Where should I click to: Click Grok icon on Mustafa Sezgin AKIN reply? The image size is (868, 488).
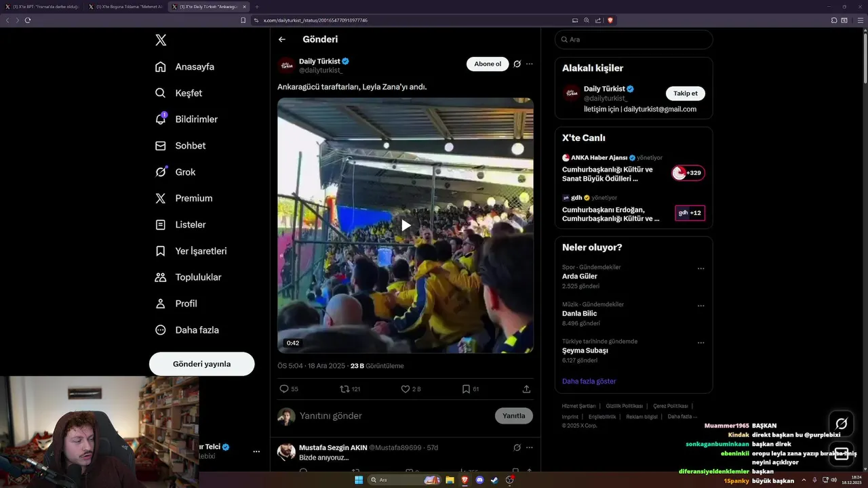click(x=517, y=447)
